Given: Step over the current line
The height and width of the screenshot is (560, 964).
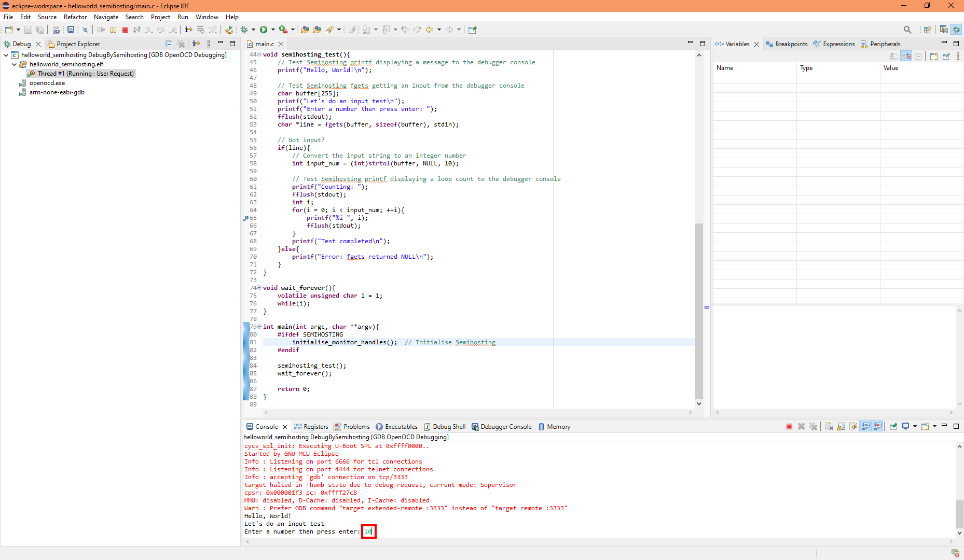Looking at the screenshot, I should 161,30.
